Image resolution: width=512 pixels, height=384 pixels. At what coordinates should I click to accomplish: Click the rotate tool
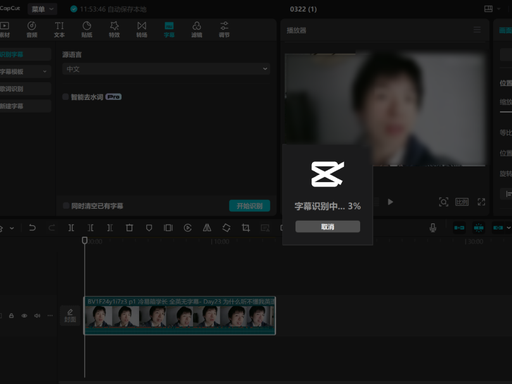226,228
